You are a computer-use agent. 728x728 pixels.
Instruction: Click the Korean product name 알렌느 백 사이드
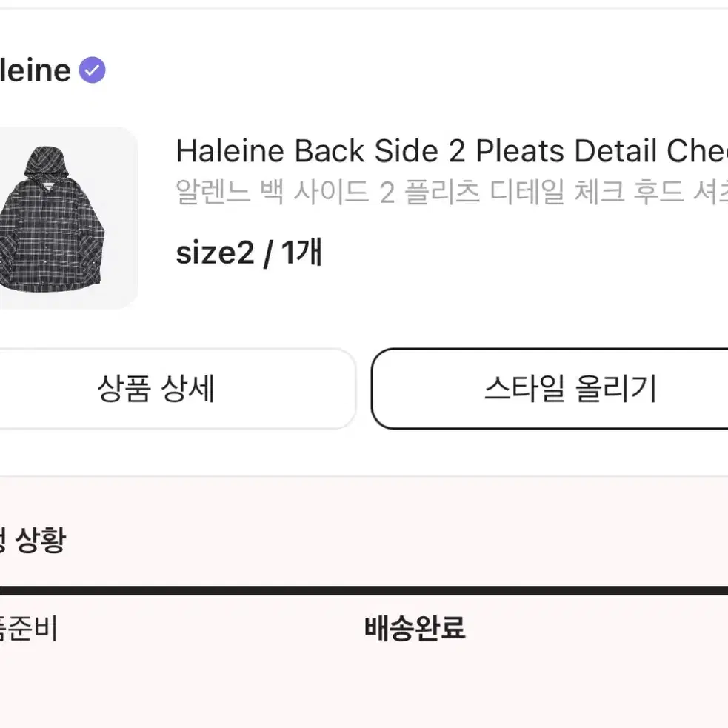452,191
